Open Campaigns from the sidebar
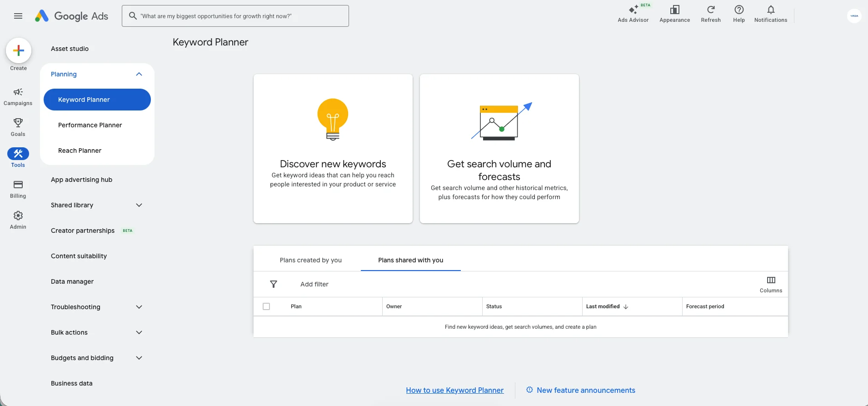 tap(18, 97)
